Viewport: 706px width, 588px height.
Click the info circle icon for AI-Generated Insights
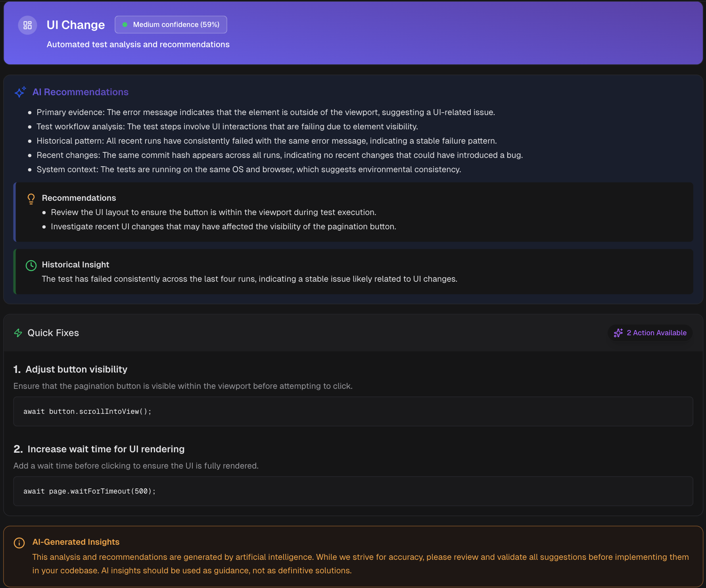19,543
